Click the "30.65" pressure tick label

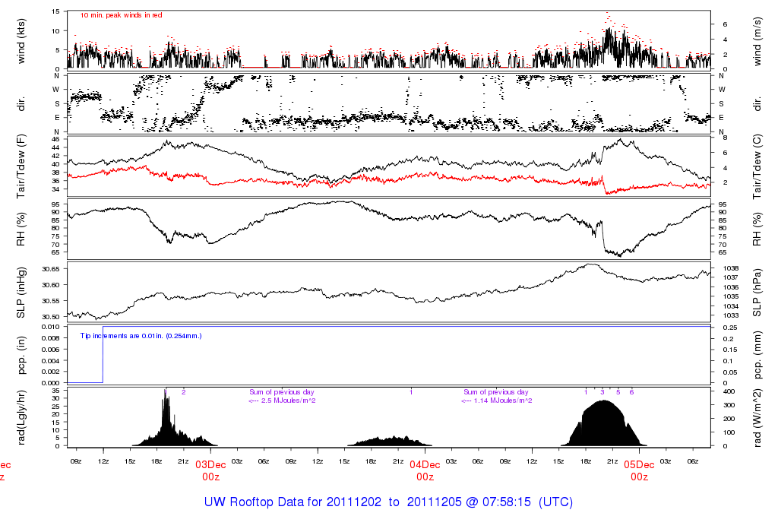pos(51,269)
